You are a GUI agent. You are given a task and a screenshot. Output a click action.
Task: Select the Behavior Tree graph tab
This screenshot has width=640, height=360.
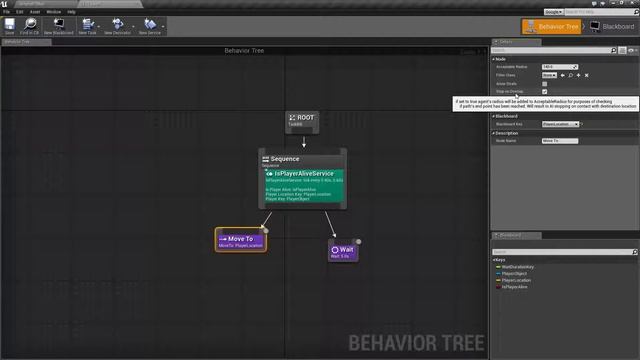pyautogui.click(x=26, y=42)
